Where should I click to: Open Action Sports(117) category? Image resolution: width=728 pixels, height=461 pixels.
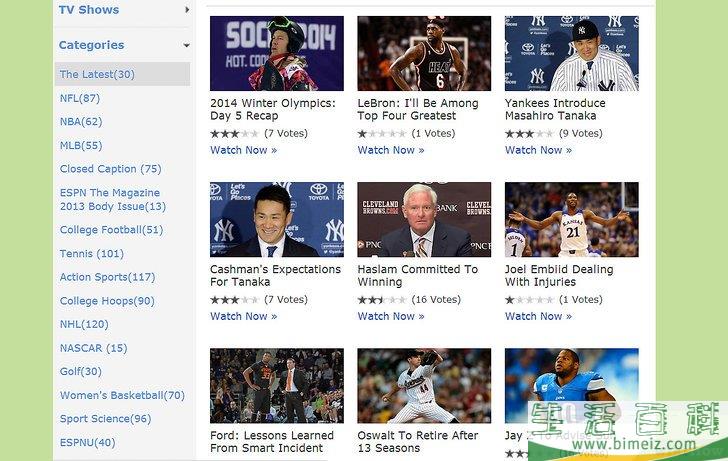(x=107, y=277)
